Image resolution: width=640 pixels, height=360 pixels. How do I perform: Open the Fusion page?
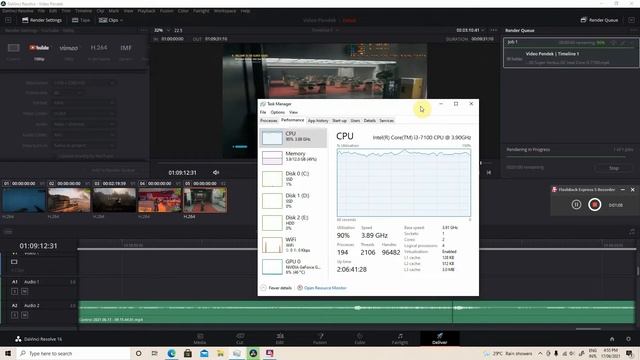320,338
